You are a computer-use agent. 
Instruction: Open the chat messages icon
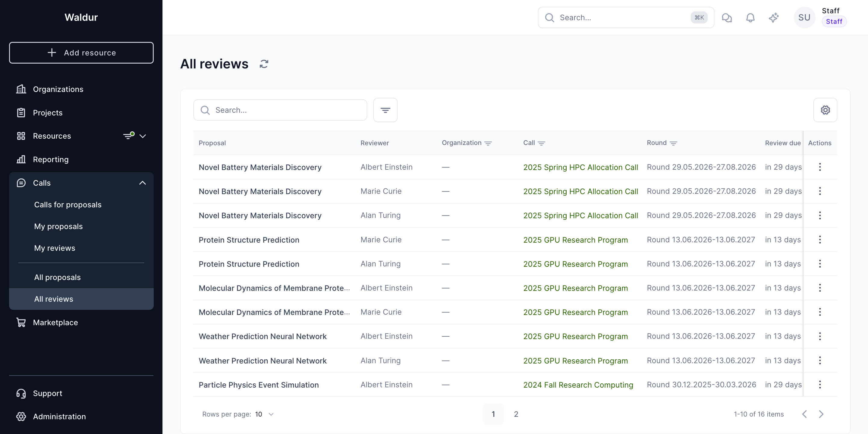726,17
